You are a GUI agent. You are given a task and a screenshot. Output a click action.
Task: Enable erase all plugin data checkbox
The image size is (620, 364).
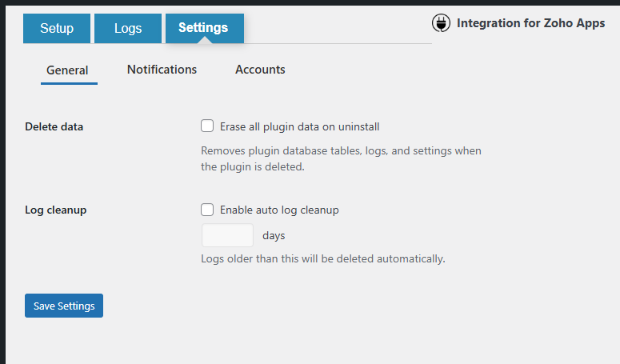tap(207, 126)
